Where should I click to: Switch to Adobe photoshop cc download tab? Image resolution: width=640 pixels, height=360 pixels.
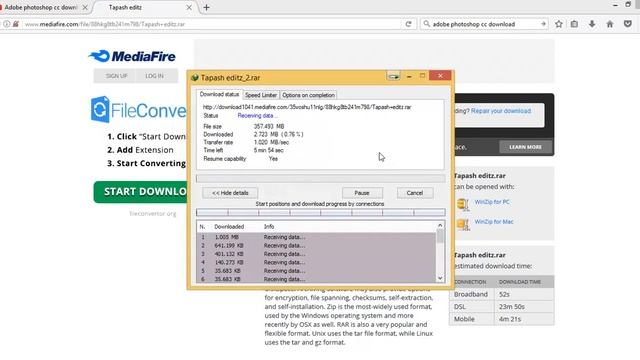[40, 7]
